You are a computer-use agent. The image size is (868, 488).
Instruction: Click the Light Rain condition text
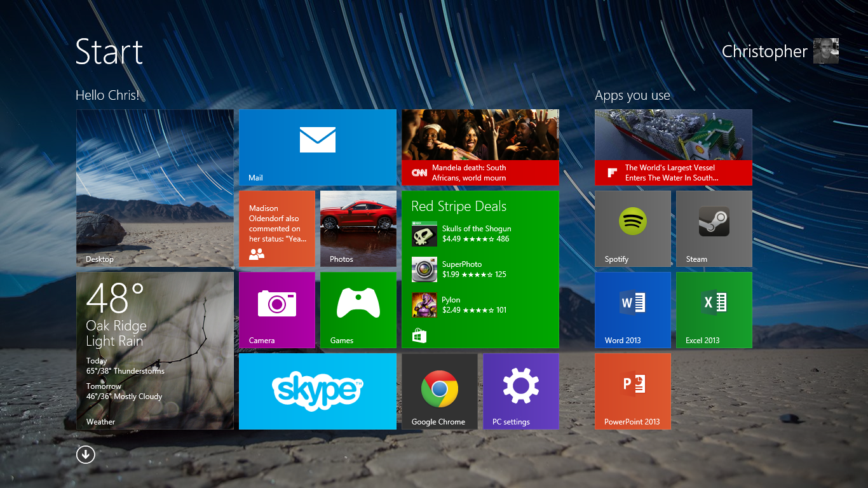point(114,341)
